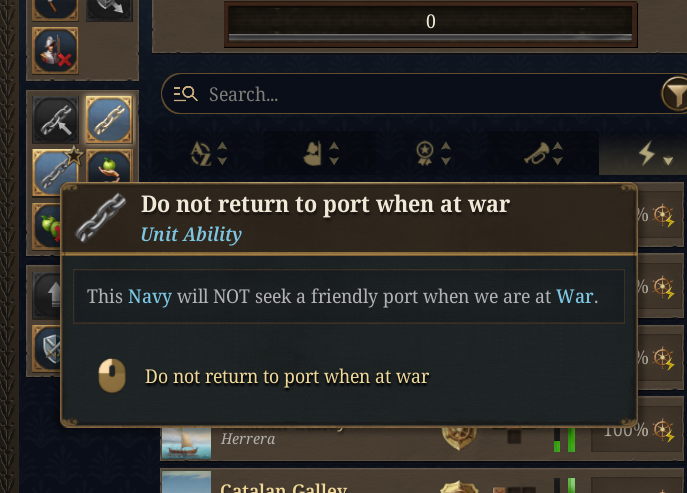The image size is (687, 493).
Task: Sort the list alphabetically by name
Action: (x=209, y=154)
